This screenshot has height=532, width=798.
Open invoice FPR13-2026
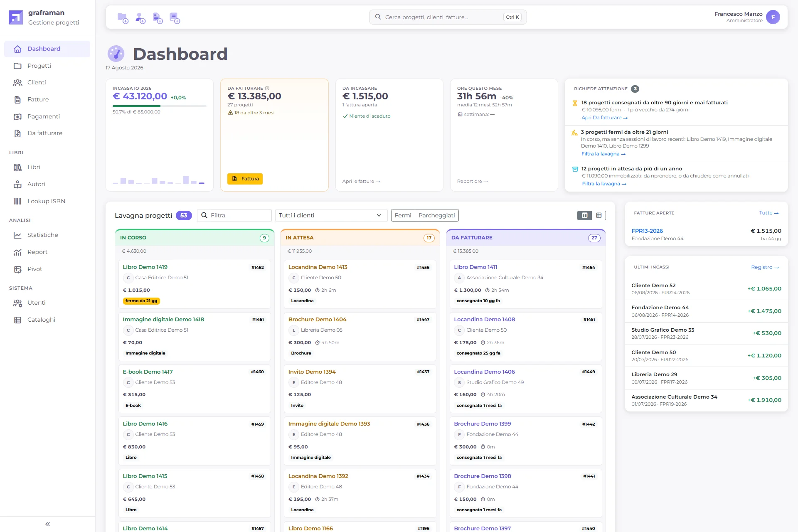click(647, 231)
